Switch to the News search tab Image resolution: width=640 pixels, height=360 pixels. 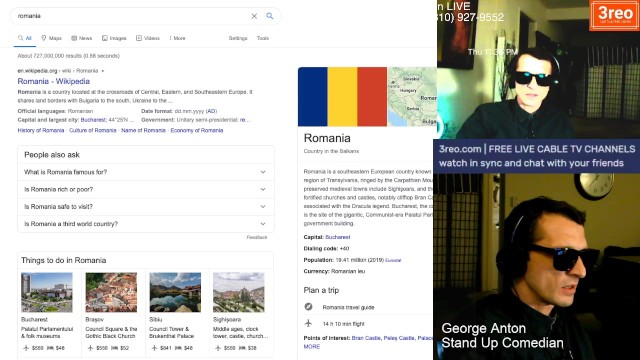82,38
